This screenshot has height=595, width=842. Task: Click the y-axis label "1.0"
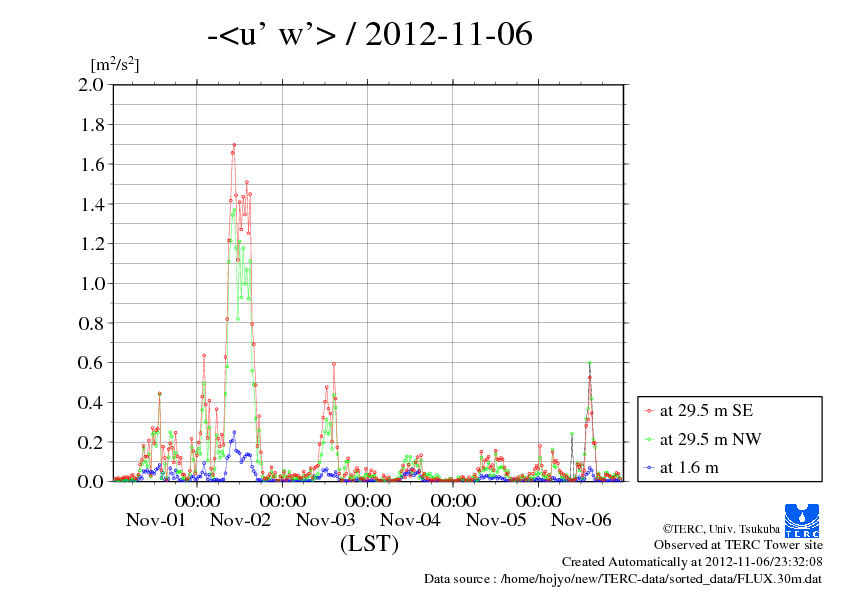pos(92,284)
